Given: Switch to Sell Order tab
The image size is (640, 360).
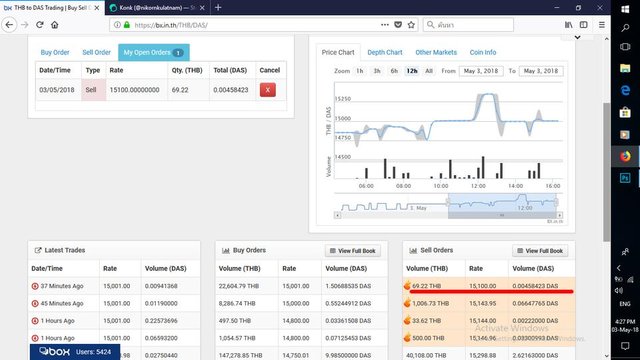Looking at the screenshot, I should point(96,52).
